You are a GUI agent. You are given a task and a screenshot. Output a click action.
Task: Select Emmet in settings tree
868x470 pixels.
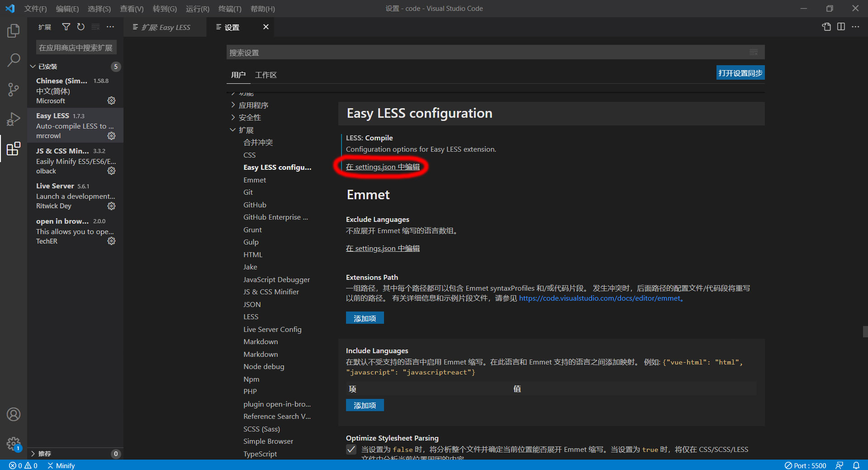[255, 180]
